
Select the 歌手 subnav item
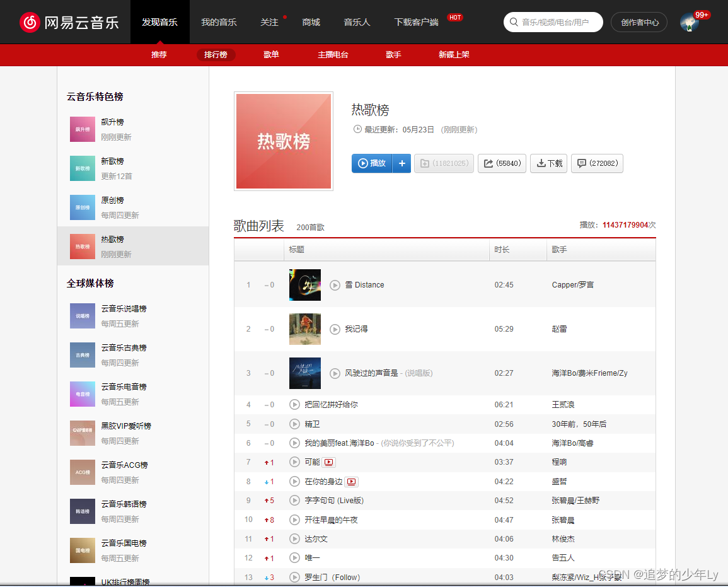pyautogui.click(x=393, y=55)
